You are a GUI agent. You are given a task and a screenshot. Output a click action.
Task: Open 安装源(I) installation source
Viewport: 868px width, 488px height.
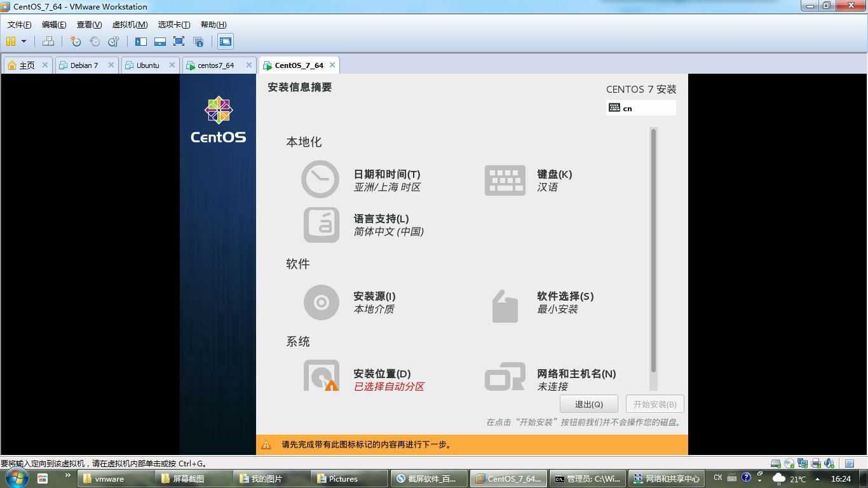click(x=349, y=302)
